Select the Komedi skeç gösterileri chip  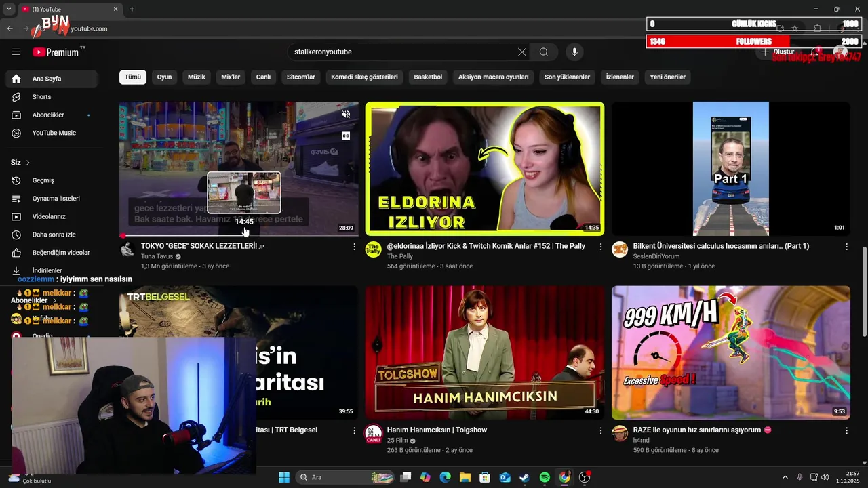[x=364, y=77]
